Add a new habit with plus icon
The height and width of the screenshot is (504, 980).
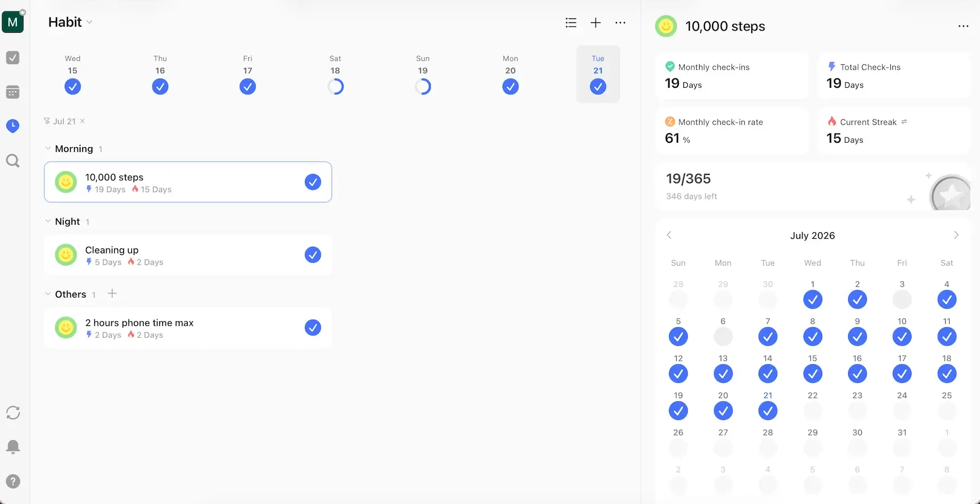(x=596, y=22)
